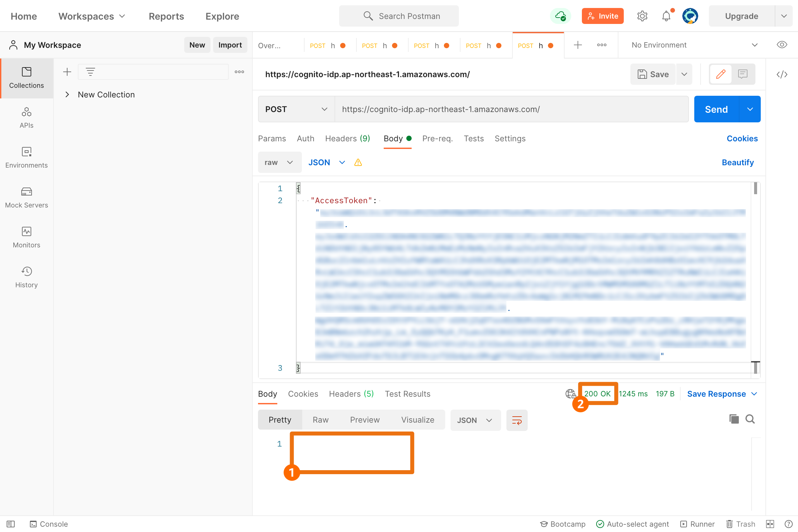Open the Workspaces dropdown

[92, 16]
